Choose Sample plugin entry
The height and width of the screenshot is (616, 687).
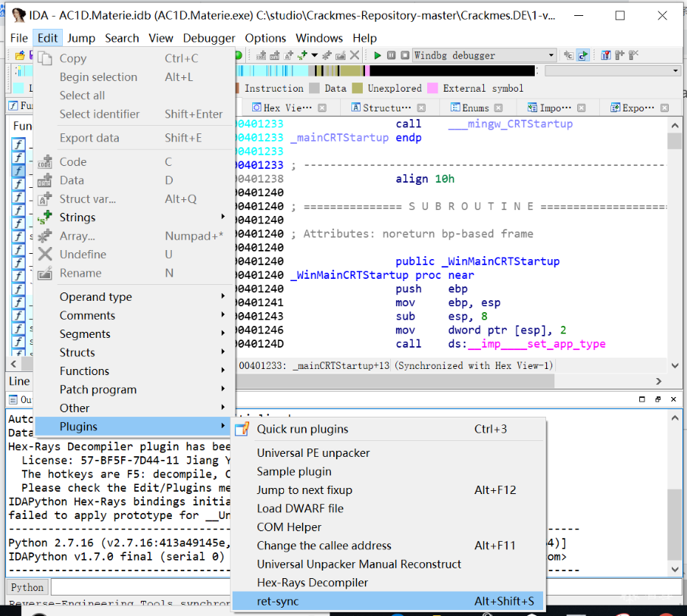pos(388,472)
